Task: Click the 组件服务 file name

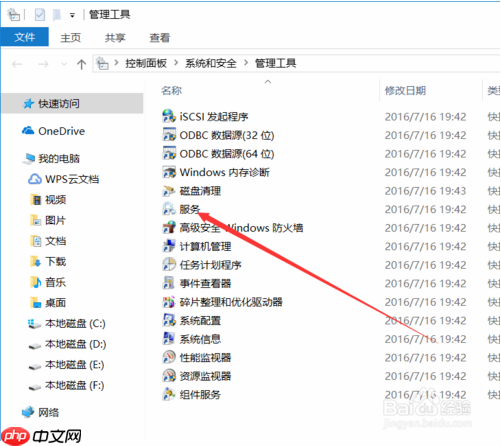Action: pos(200,395)
